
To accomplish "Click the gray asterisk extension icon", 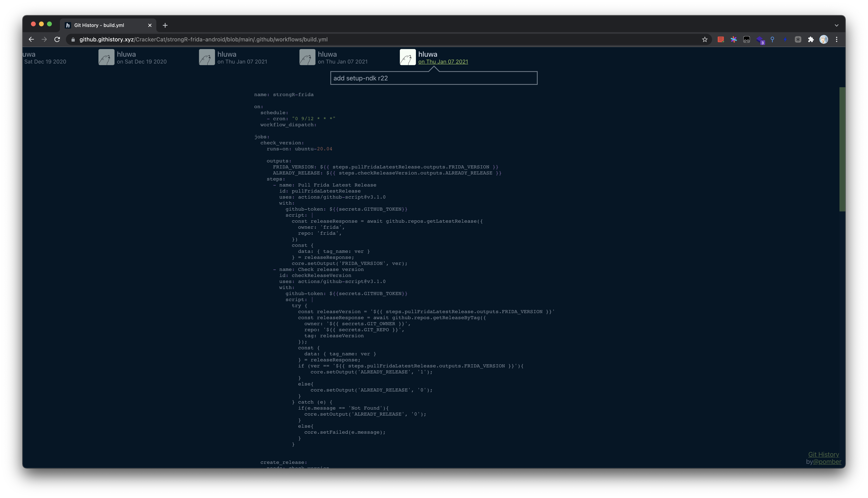I will pyautogui.click(x=797, y=40).
